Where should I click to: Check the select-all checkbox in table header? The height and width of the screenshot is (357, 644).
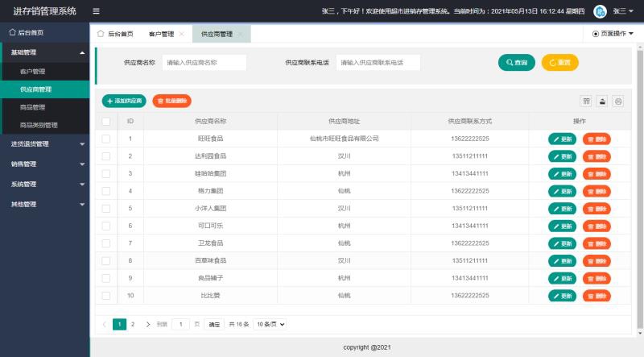(x=105, y=121)
